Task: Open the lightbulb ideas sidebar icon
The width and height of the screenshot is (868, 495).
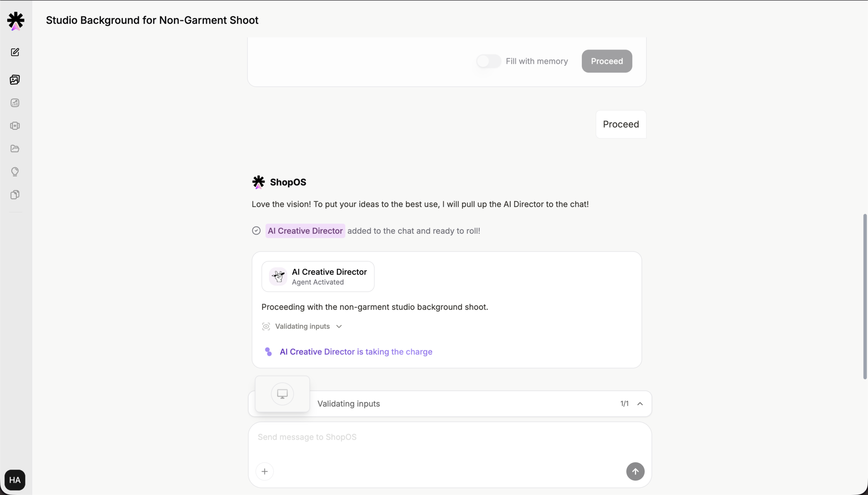Action: click(15, 172)
